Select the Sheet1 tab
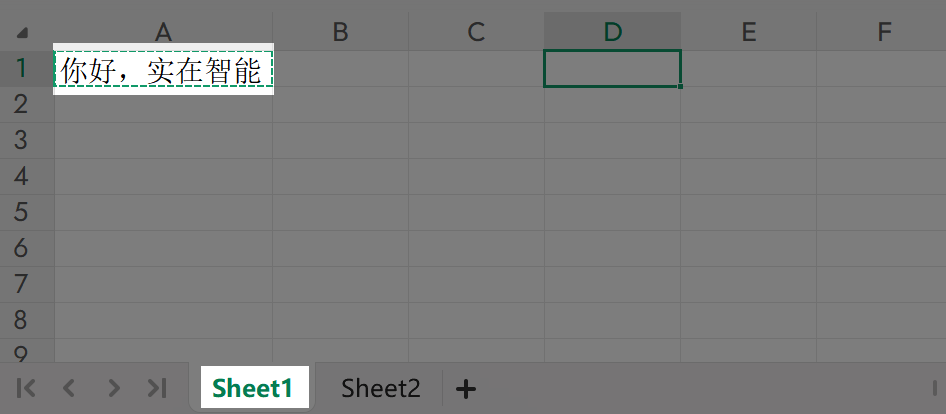The image size is (946, 414). pyautogui.click(x=253, y=388)
